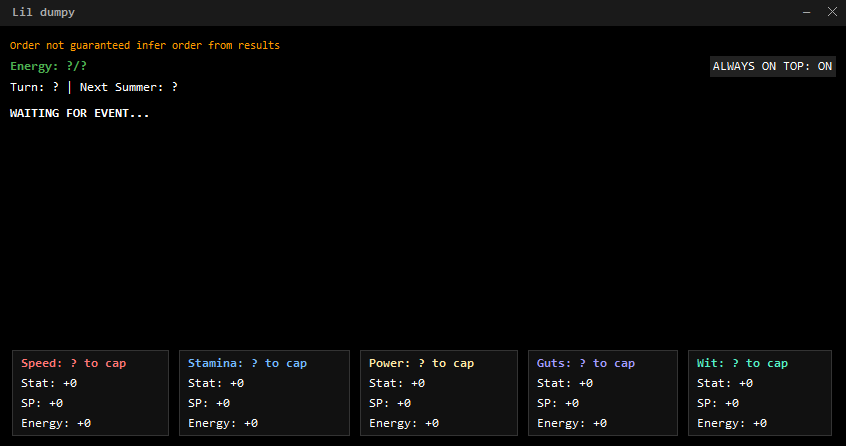Click the Stat value in Stamina card
The width and height of the screenshot is (846, 446).
click(x=216, y=383)
